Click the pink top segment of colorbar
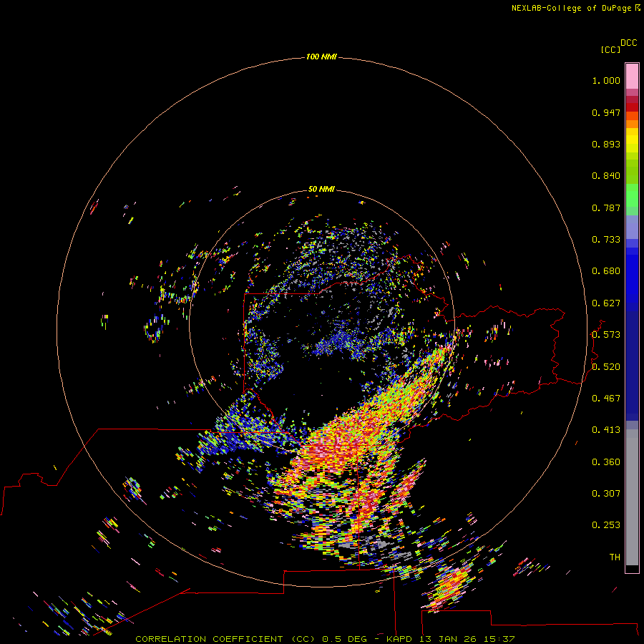Viewport: 644px width, 644px height. (632, 77)
